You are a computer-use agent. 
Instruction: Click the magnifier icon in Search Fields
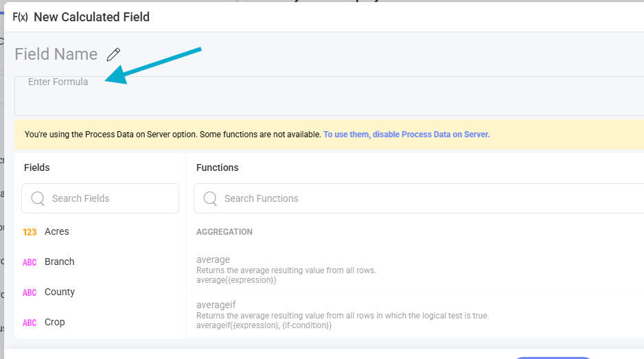click(x=37, y=198)
